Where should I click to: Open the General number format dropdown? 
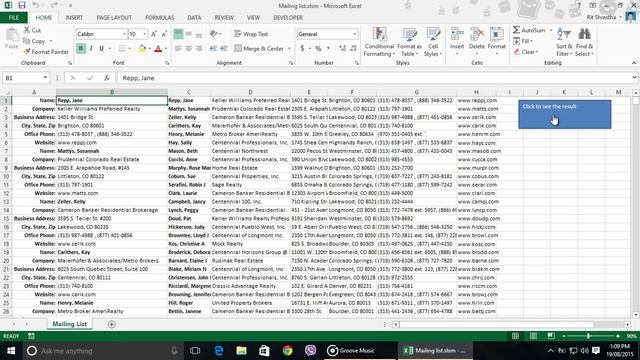[x=355, y=34]
